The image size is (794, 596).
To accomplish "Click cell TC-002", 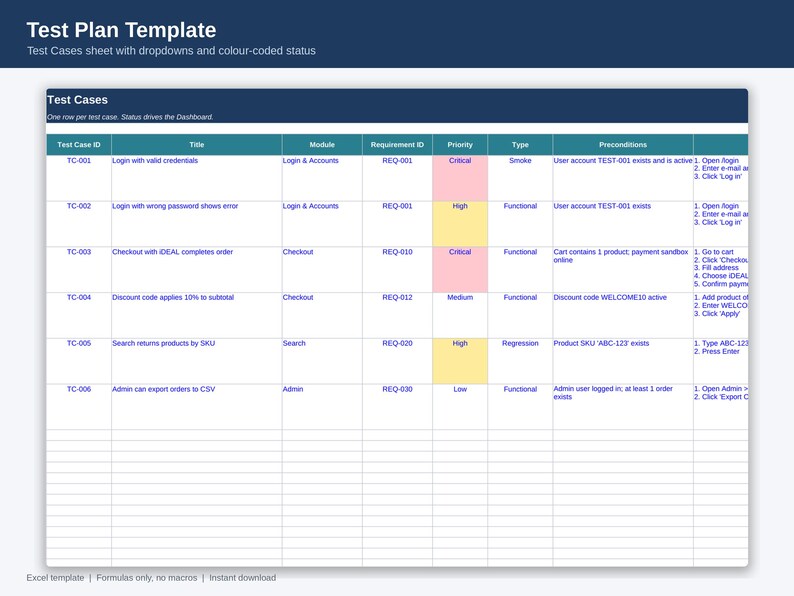I will coord(79,224).
